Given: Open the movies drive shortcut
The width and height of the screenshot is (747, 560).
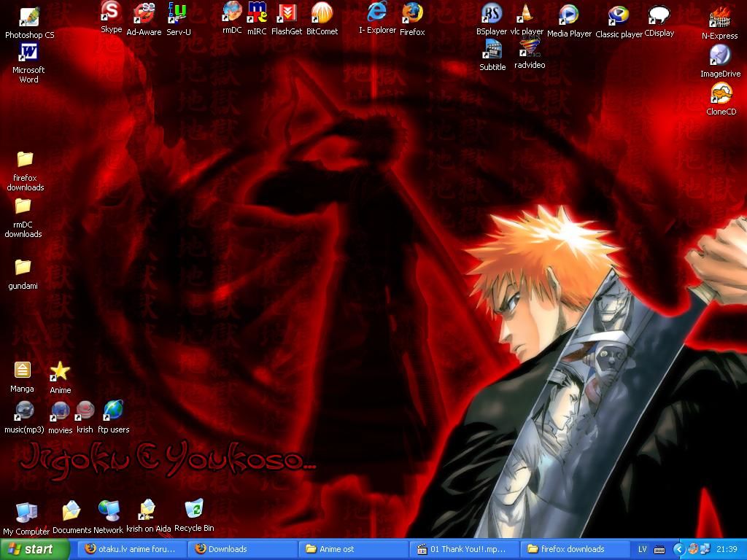Looking at the screenshot, I should pos(60,411).
